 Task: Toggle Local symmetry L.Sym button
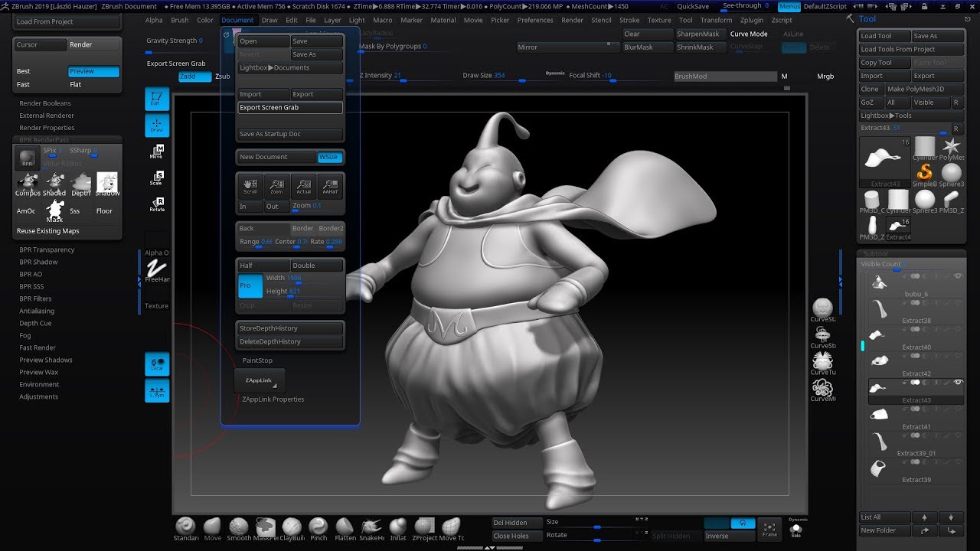(157, 391)
